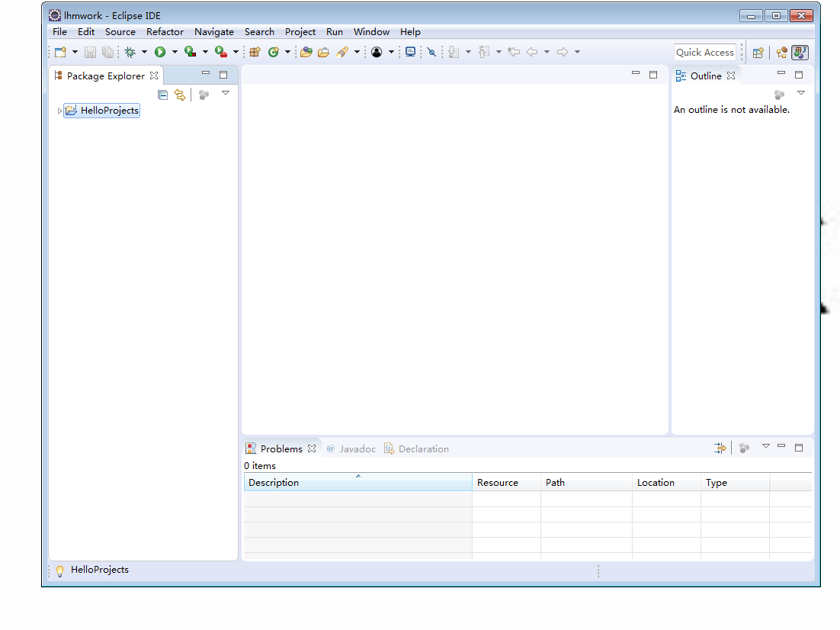Viewport: 840px width, 630px height.
Task: Minimize the Package Explorer view
Action: click(x=206, y=73)
